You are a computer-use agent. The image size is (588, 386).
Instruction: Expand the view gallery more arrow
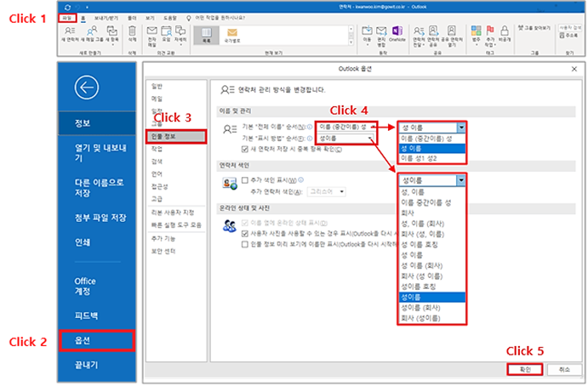pos(351,43)
